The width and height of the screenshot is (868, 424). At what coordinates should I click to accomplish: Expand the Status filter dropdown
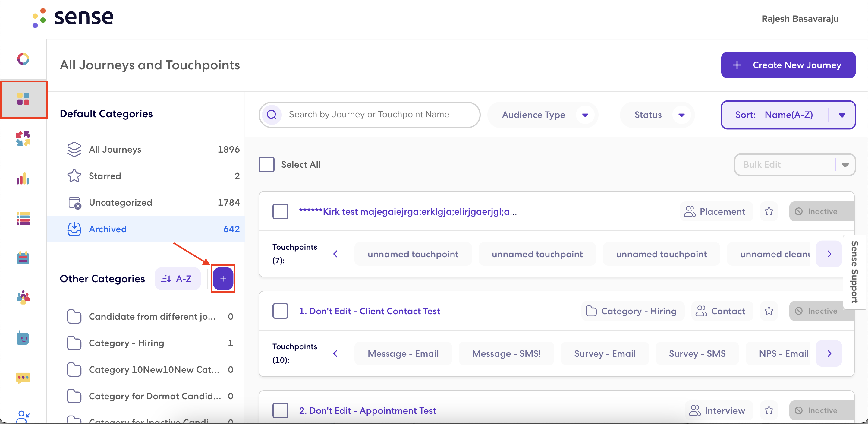point(657,115)
